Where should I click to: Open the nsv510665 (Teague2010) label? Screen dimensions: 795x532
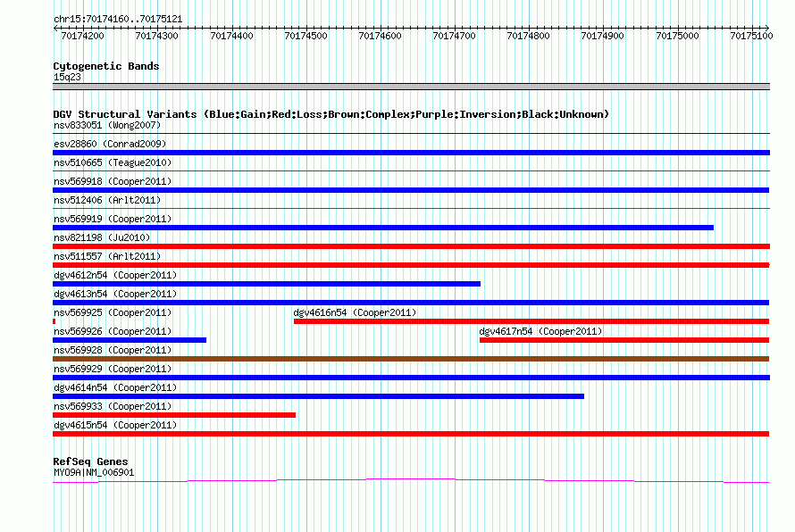[113, 162]
